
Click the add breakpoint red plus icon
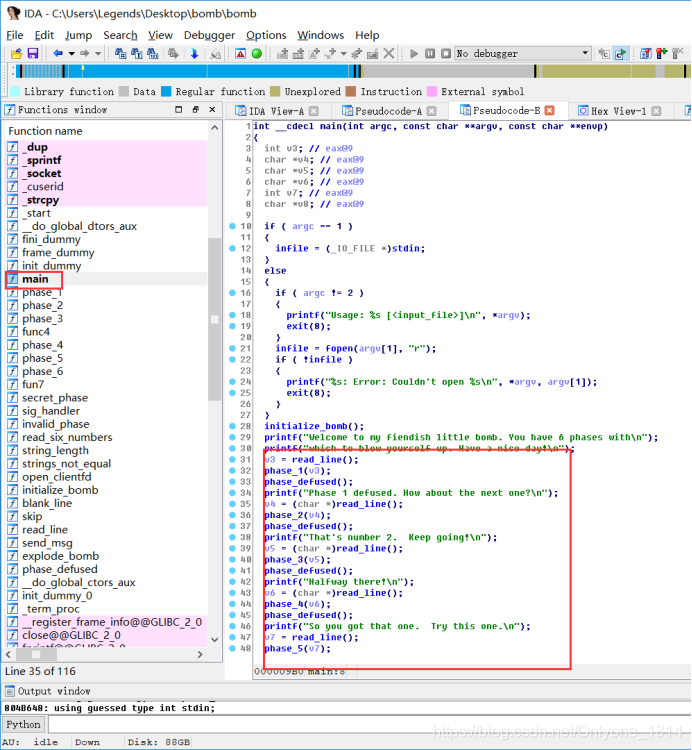pyautogui.click(x=661, y=54)
